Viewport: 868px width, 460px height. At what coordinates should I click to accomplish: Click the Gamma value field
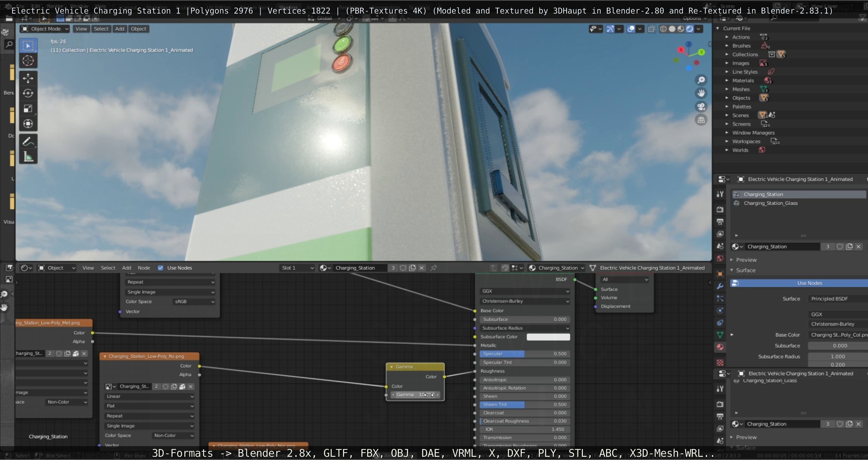415,395
